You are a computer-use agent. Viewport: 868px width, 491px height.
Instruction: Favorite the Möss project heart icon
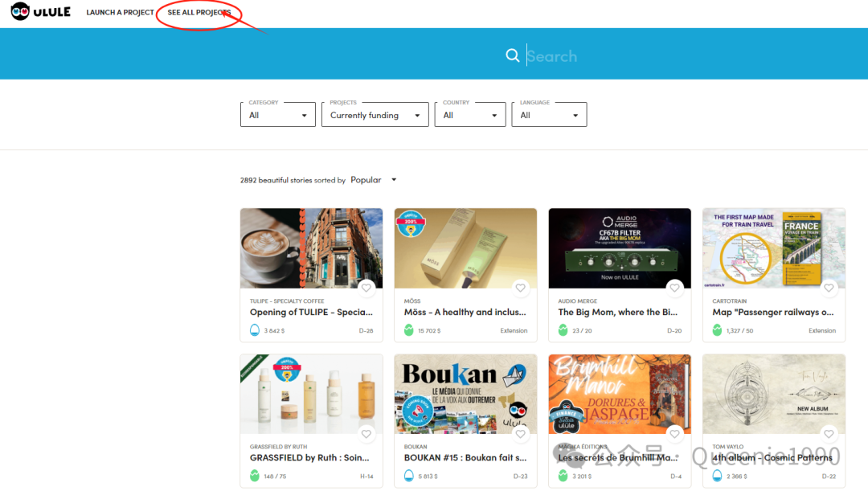tap(520, 288)
